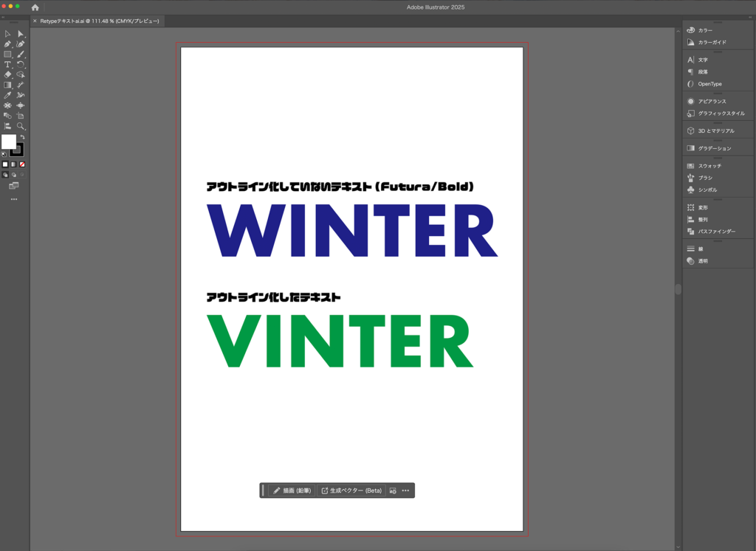Activate Draw Behind mode
Image resolution: width=756 pixels, height=551 pixels.
[x=13, y=175]
